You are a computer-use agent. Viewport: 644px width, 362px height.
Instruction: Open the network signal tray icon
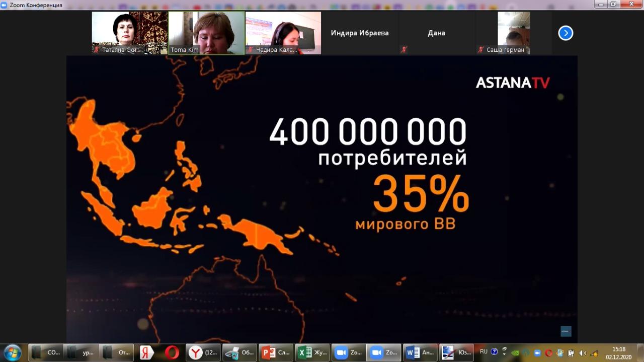[594, 353]
